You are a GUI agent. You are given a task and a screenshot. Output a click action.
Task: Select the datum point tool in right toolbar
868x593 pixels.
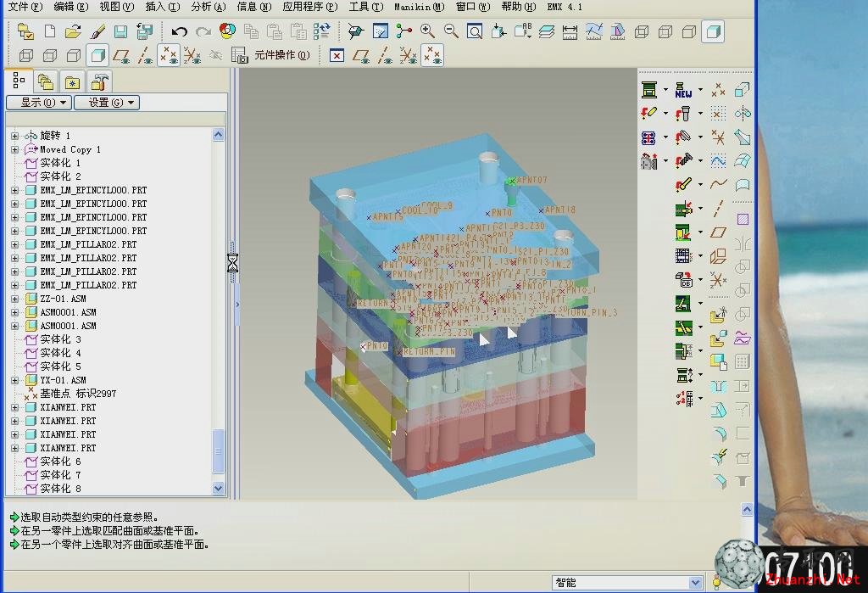[719, 89]
